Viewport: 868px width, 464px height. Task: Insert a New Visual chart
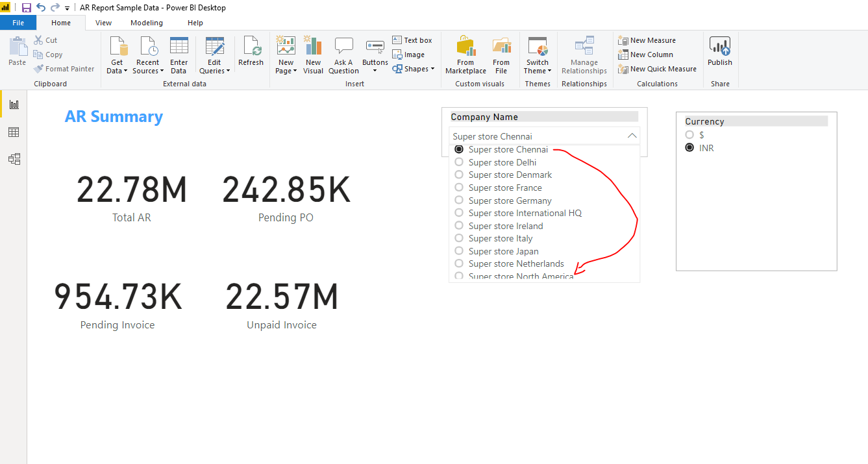coord(313,55)
